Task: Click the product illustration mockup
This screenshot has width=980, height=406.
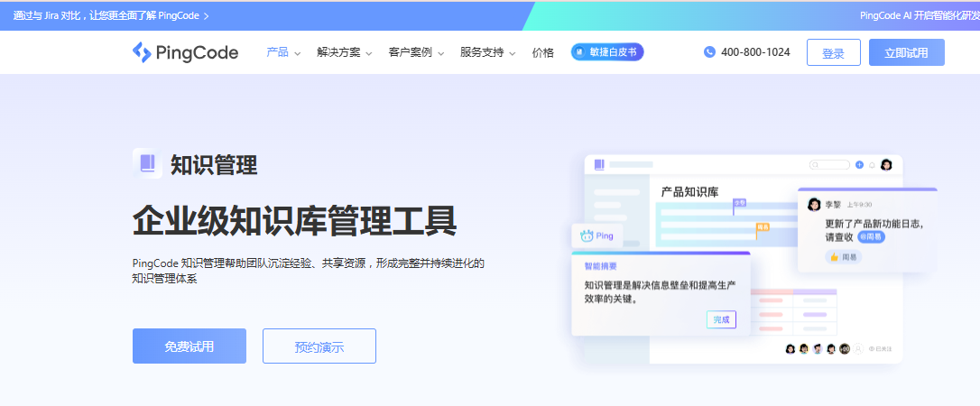Action: click(x=754, y=259)
